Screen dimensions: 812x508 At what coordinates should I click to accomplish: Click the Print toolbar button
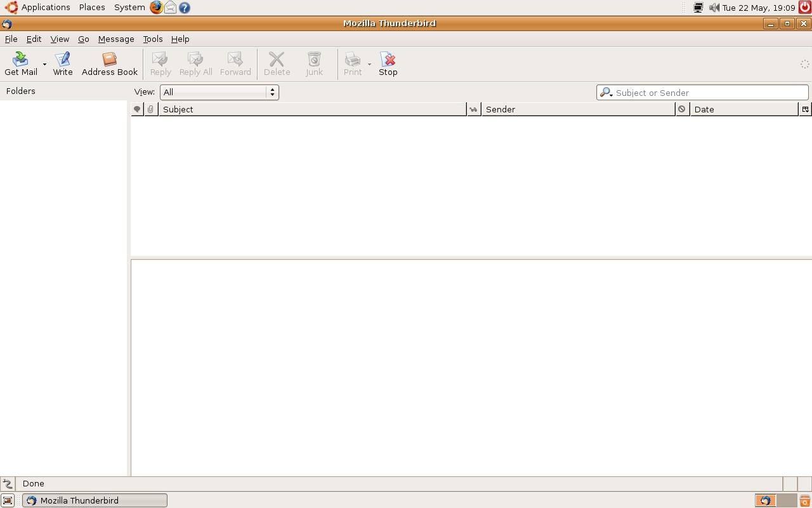click(x=353, y=64)
